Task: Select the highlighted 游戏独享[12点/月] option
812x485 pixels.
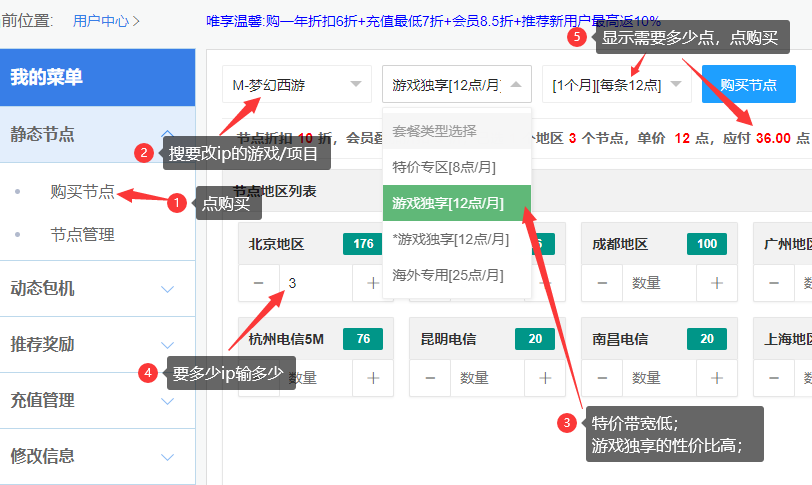Action: (x=457, y=203)
